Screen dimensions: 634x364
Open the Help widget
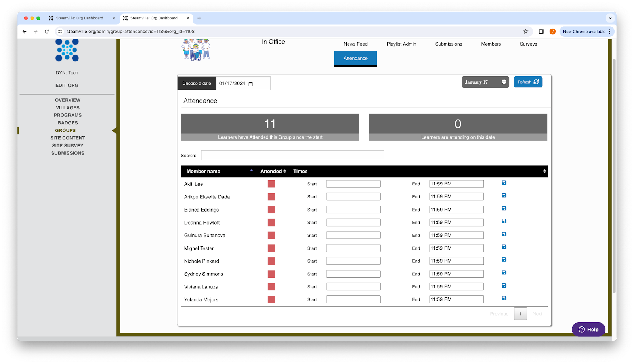[x=588, y=330]
